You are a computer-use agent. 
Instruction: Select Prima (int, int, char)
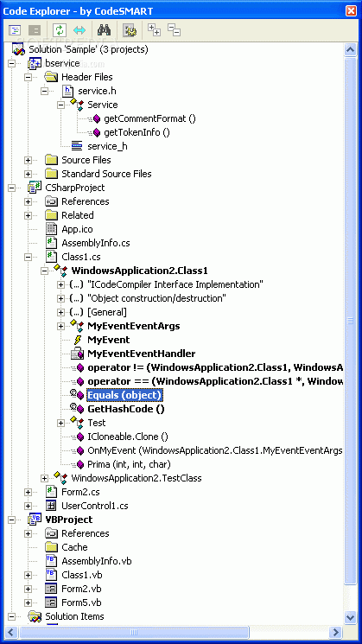[129, 464]
